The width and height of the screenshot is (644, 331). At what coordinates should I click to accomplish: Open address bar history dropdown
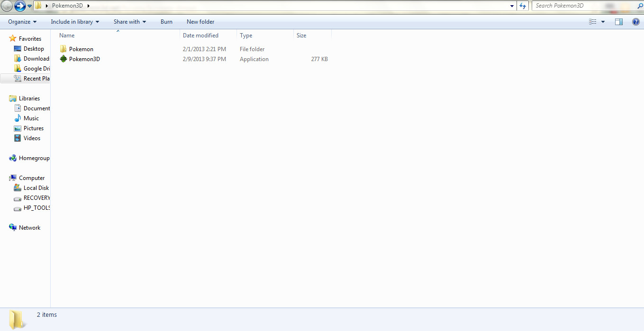(x=512, y=6)
